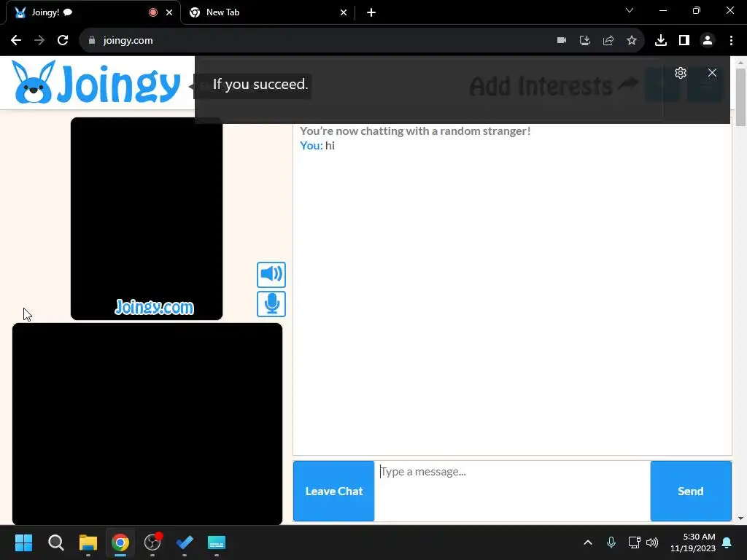The height and width of the screenshot is (560, 747).
Task: Go back to previous page
Action: coord(16,41)
